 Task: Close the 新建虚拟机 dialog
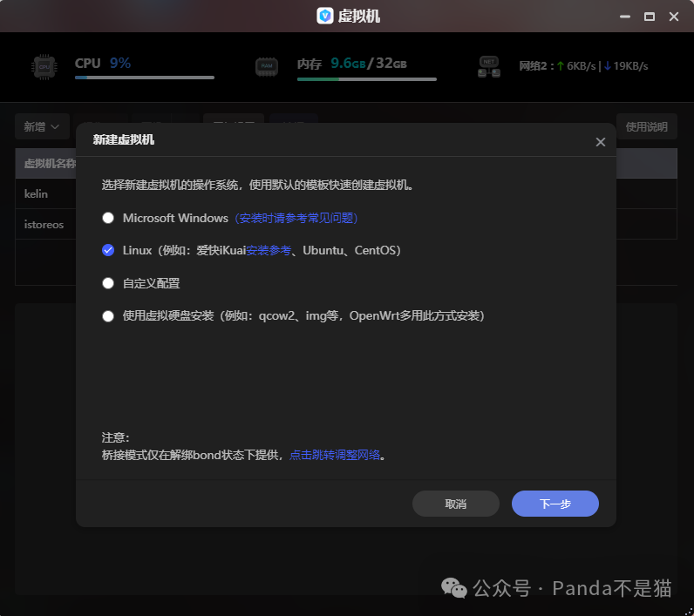pos(601,142)
